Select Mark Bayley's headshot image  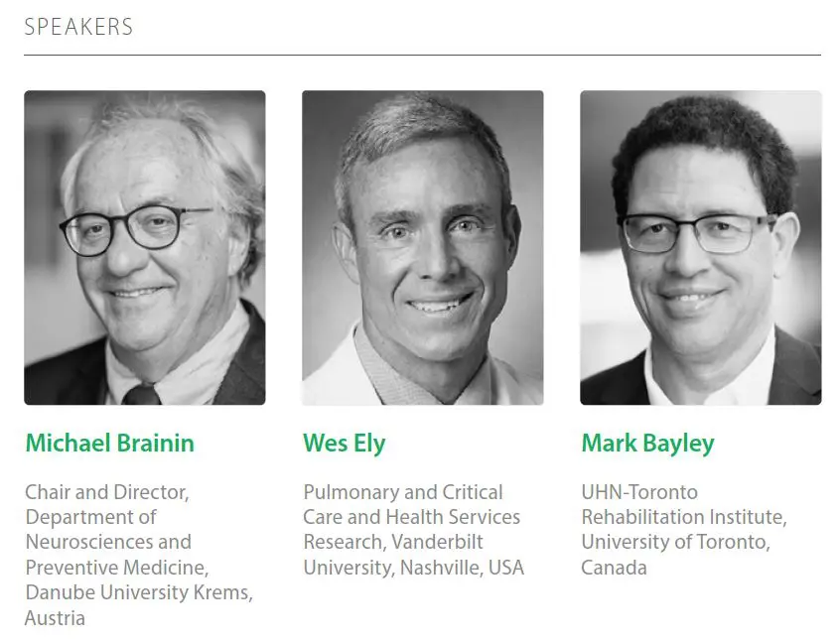point(701,247)
